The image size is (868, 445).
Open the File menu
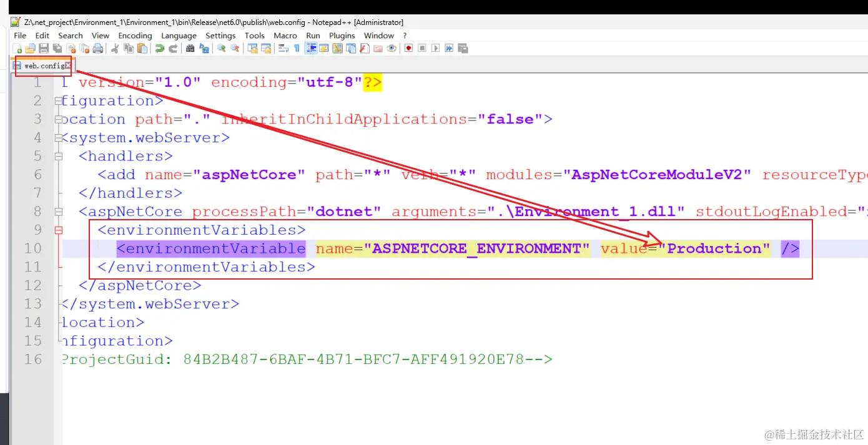point(20,36)
